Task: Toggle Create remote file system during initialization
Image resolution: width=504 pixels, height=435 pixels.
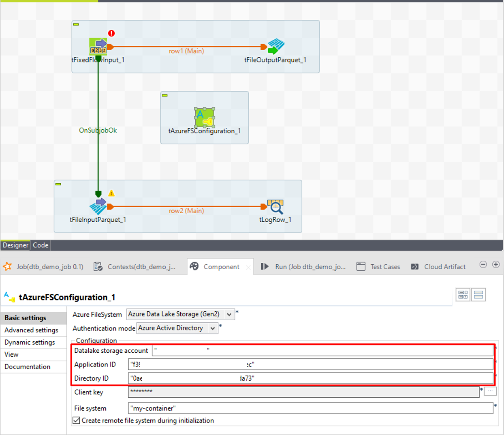Action: pos(76,420)
